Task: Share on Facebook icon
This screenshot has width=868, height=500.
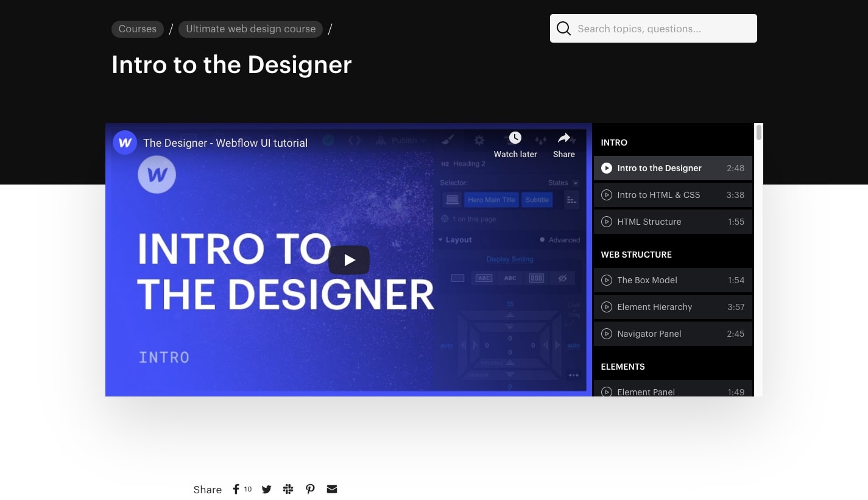Action: (x=236, y=489)
